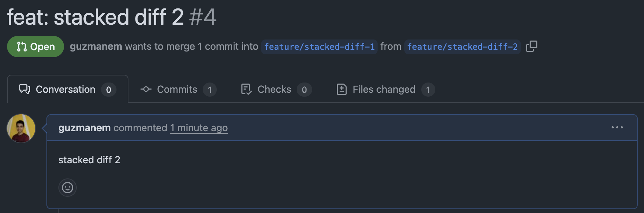Copy the head branch name icon
This screenshot has height=213, width=644.
click(x=531, y=46)
